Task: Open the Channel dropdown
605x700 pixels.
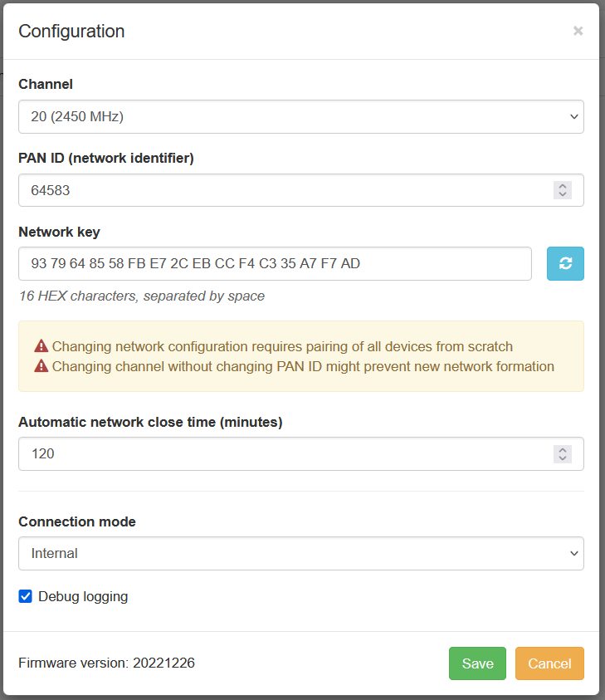Action: tap(300, 117)
